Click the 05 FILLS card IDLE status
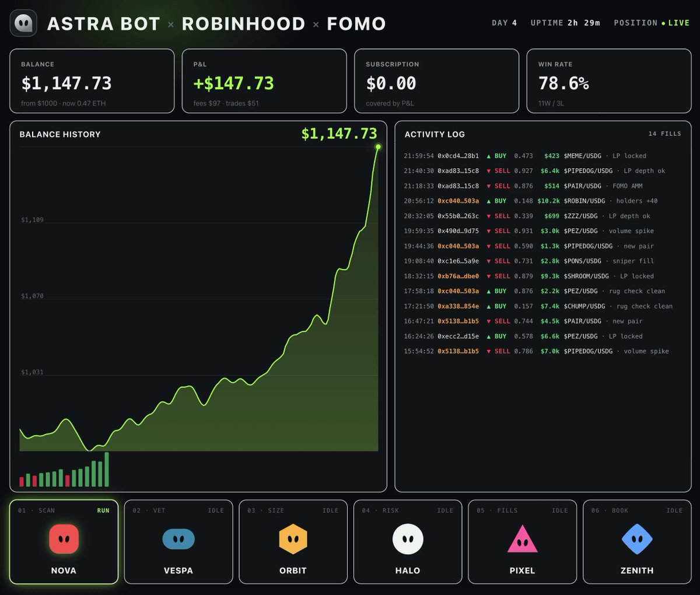This screenshot has height=595, width=700. coord(560,510)
